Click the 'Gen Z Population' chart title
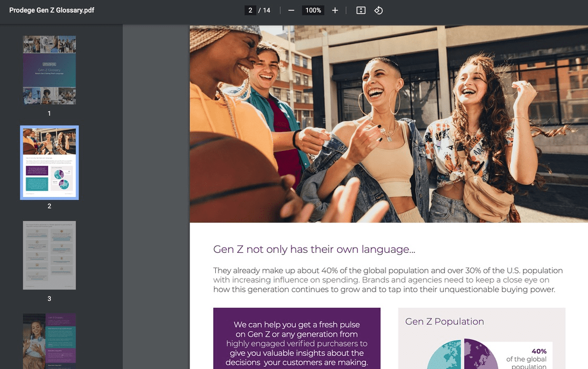Screen dimensions: 588x369 coord(444,321)
